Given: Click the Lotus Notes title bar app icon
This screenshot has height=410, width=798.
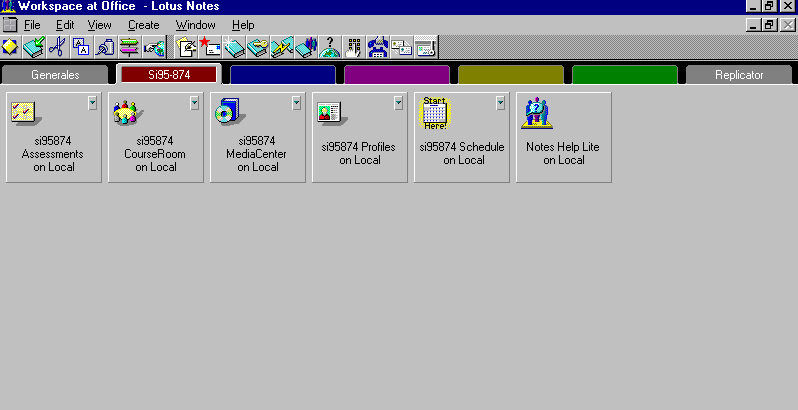Looking at the screenshot, I should [8, 7].
